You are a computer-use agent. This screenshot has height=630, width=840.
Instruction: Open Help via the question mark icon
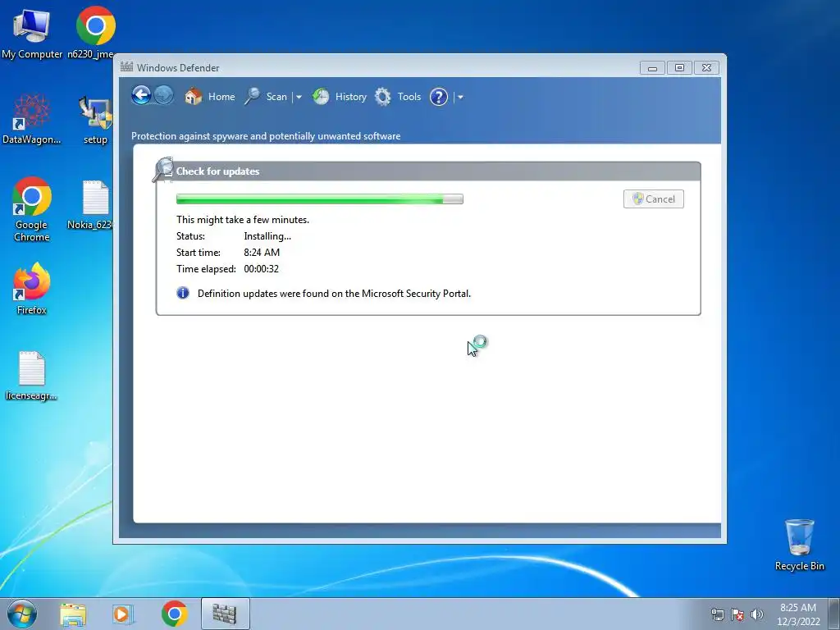click(439, 97)
